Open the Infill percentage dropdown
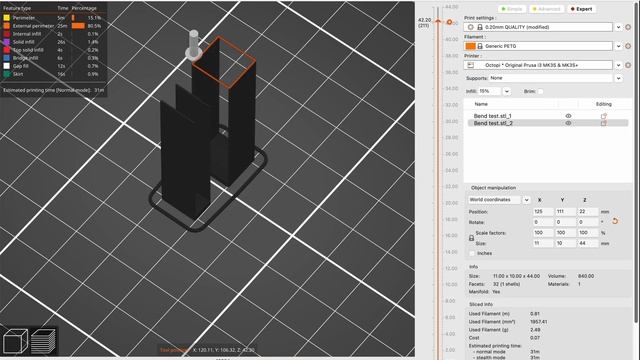Image resolution: width=640 pixels, height=360 pixels. [507, 91]
